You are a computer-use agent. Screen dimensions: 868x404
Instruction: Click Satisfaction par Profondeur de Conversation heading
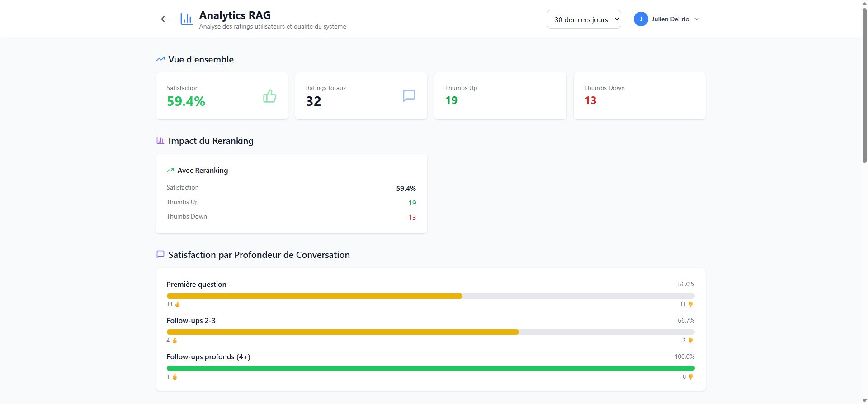tap(259, 255)
